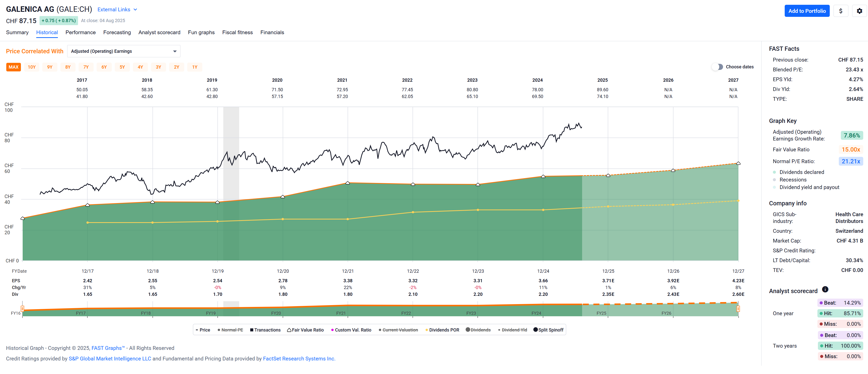This screenshot has width=868, height=374.
Task: Click the dollar currency icon button
Action: (x=841, y=11)
